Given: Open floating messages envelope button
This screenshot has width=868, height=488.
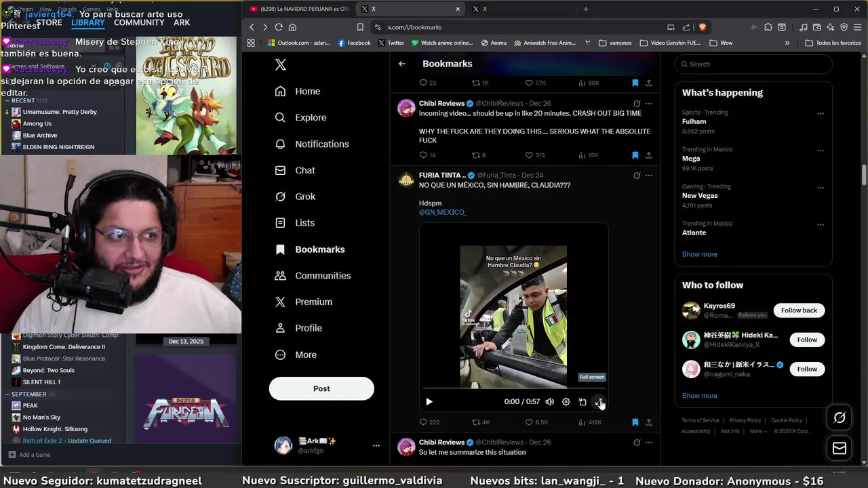Looking at the screenshot, I should coord(840,448).
